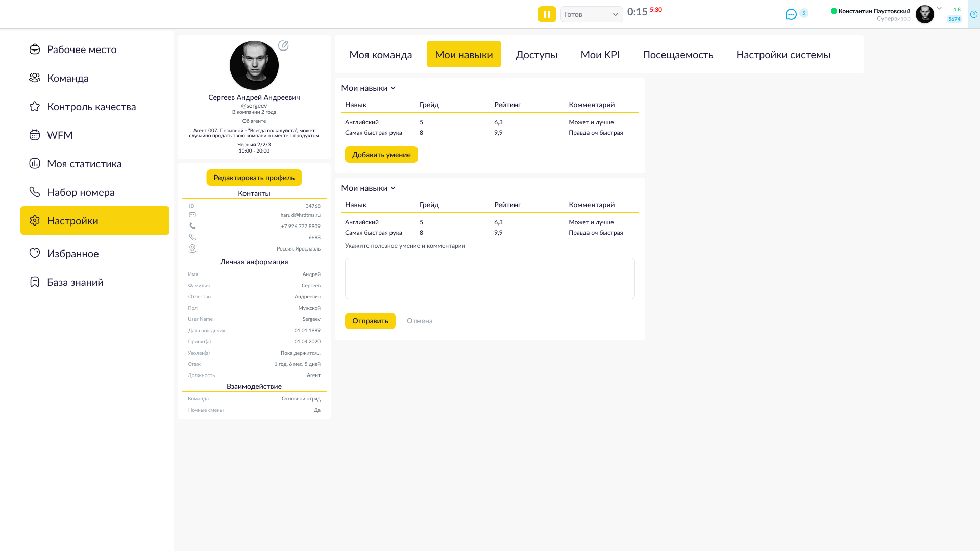Screen dimensions: 980x551
Task: Click the blue 5674 score badge
Action: pos(954,19)
